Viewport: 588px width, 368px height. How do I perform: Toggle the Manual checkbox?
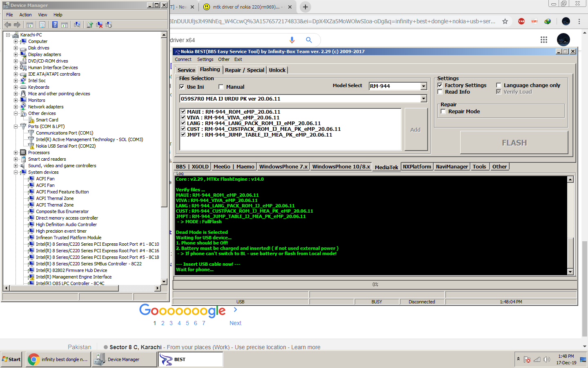click(x=221, y=87)
